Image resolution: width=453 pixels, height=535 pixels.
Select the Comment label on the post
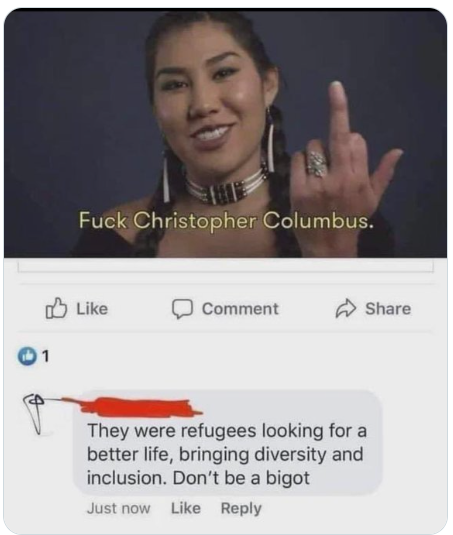[x=240, y=309]
